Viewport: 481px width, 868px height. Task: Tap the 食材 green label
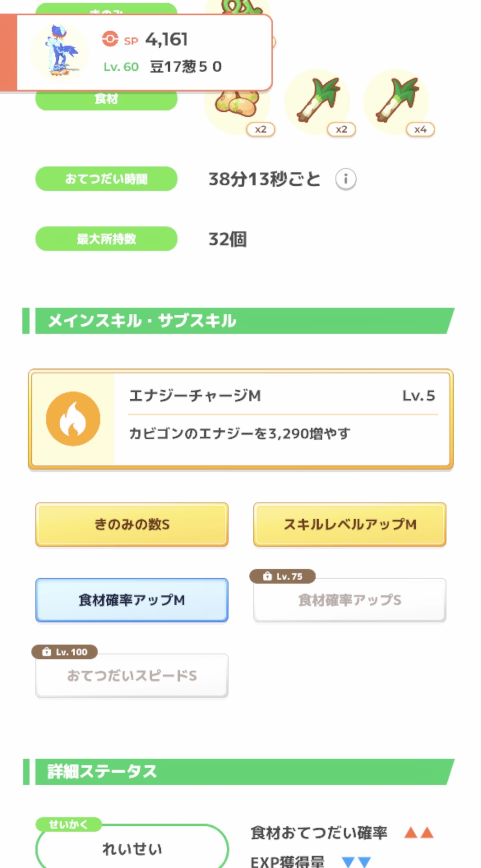click(106, 100)
